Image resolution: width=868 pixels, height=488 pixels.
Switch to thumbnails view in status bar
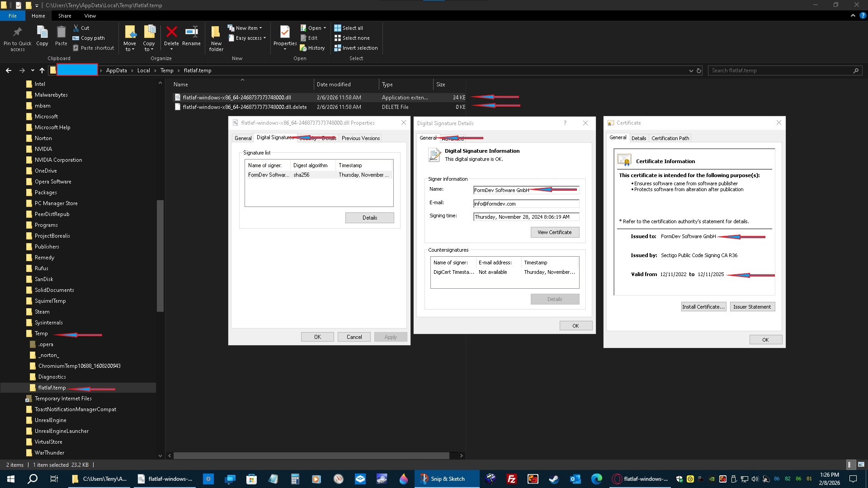861,465
